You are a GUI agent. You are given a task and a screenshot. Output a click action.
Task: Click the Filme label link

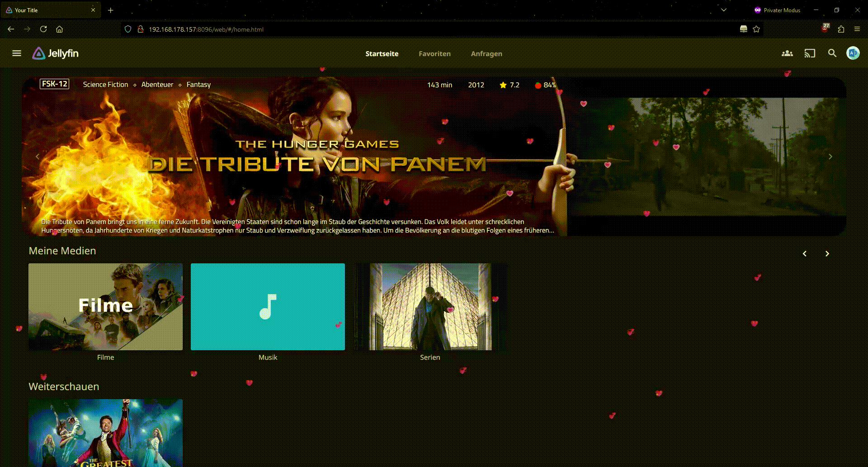105,357
